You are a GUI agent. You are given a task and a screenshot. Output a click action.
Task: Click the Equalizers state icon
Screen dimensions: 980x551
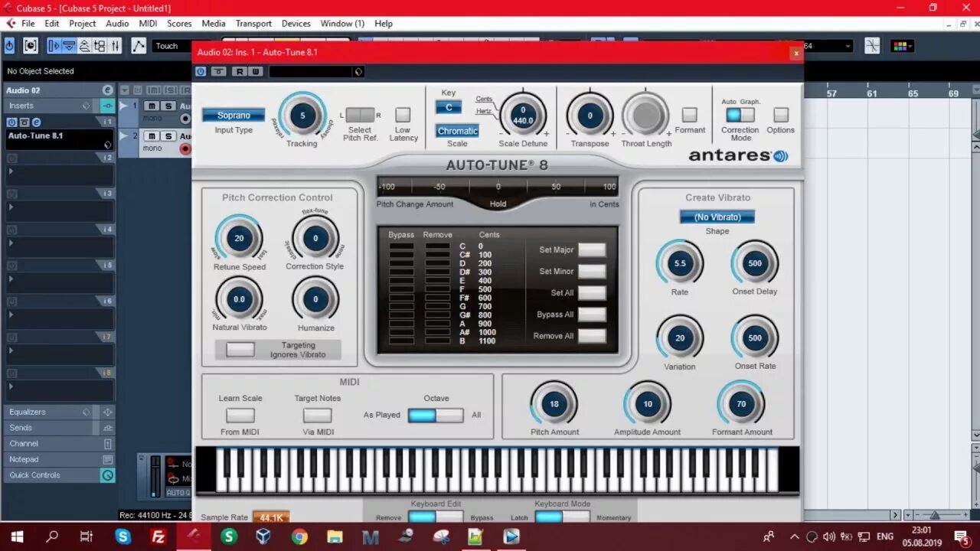pyautogui.click(x=107, y=412)
